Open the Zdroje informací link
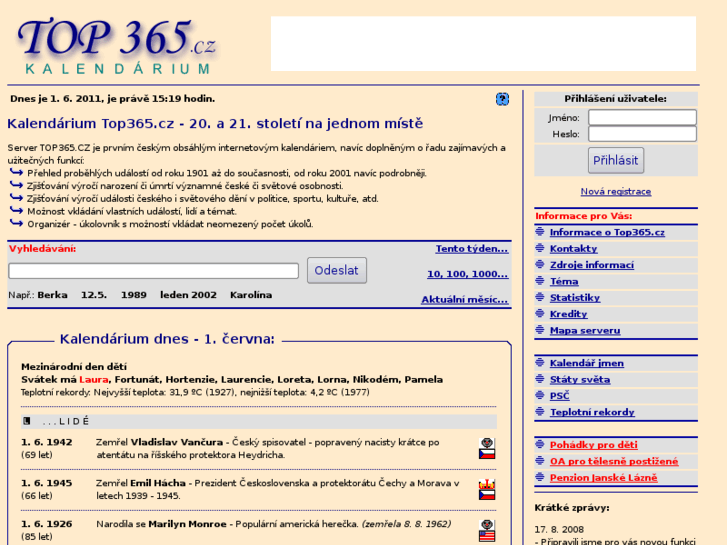The height and width of the screenshot is (545, 727). tap(592, 265)
